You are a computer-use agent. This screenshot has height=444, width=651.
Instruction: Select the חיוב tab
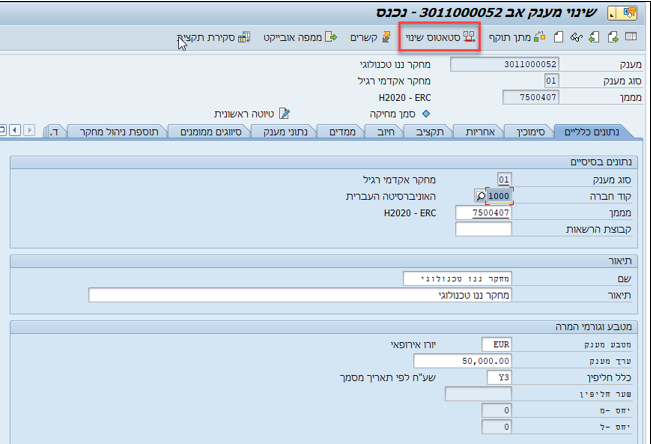(385, 132)
